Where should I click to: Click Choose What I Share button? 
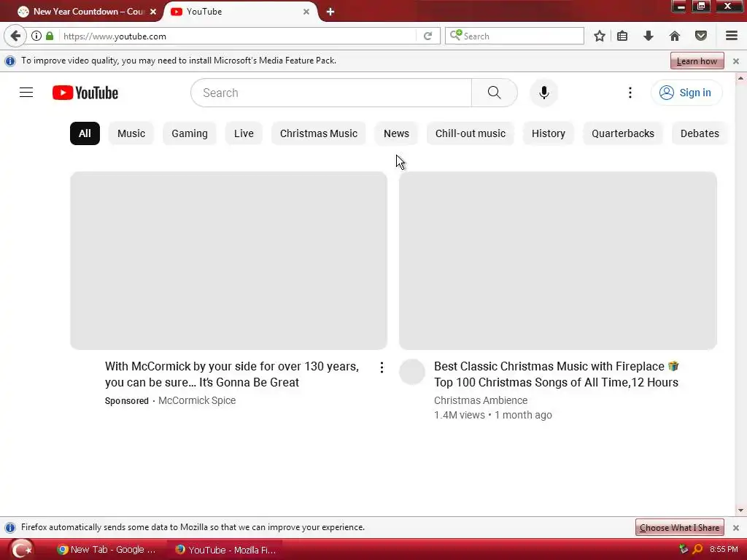[679, 528]
